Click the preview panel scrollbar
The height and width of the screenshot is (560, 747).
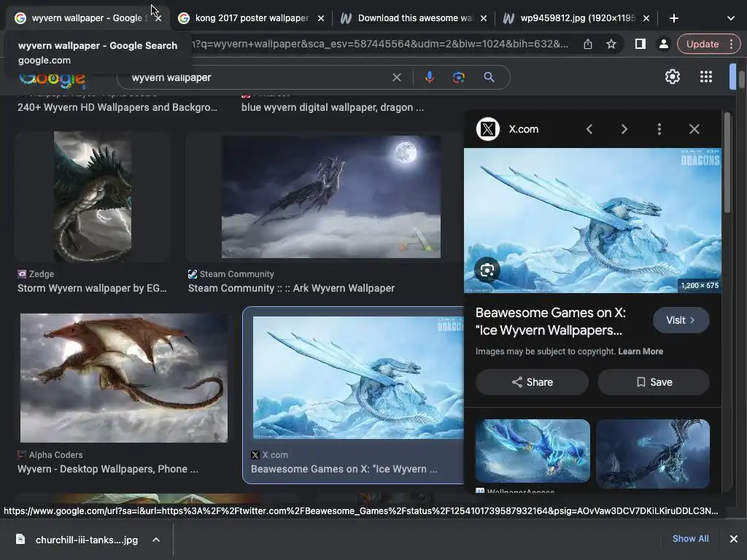click(x=727, y=163)
